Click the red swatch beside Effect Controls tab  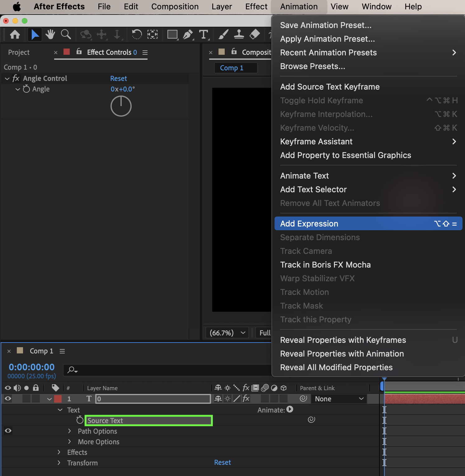pos(67,51)
